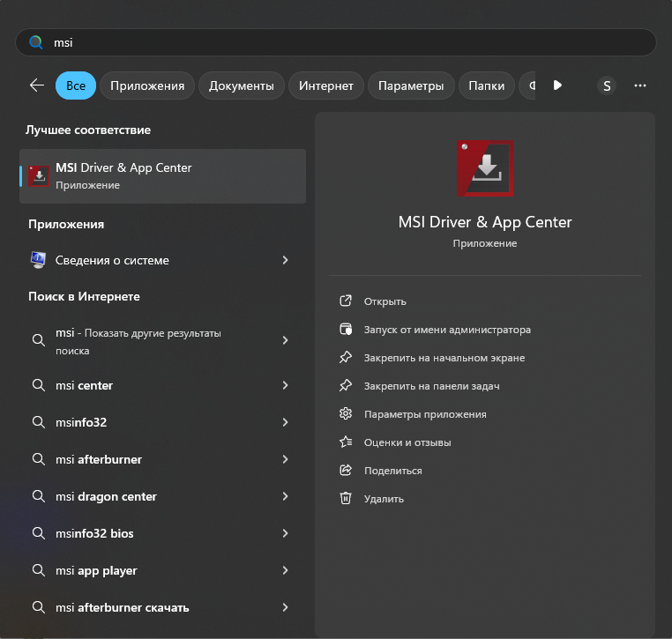Click the share icon beside Поделиться
Viewport: 672px width, 639px height.
[346, 471]
